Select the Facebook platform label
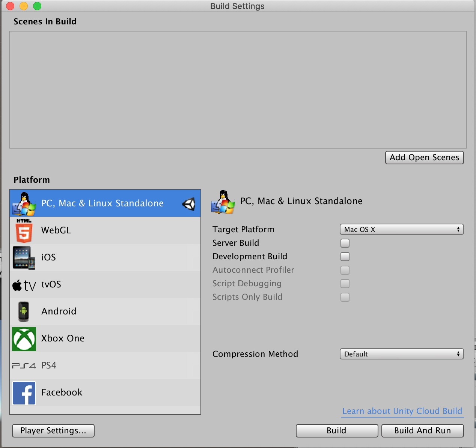The height and width of the screenshot is (448, 476). pyautogui.click(x=62, y=392)
